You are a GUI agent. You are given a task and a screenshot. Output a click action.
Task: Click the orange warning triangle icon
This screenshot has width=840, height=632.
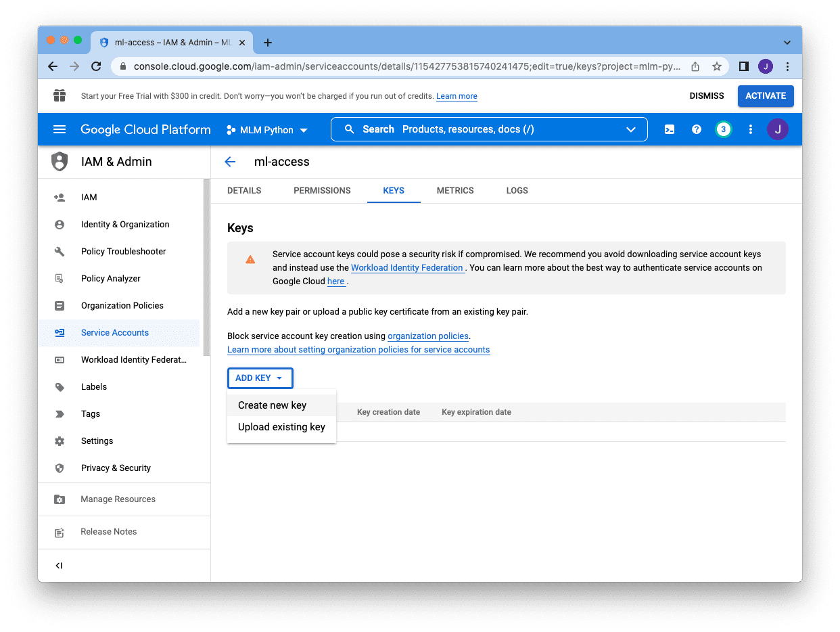coord(250,259)
